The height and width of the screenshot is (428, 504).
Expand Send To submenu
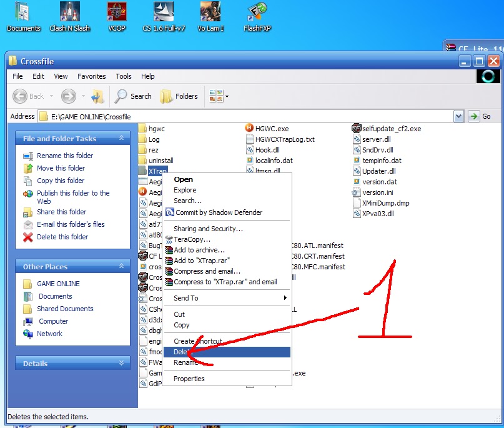(227, 298)
